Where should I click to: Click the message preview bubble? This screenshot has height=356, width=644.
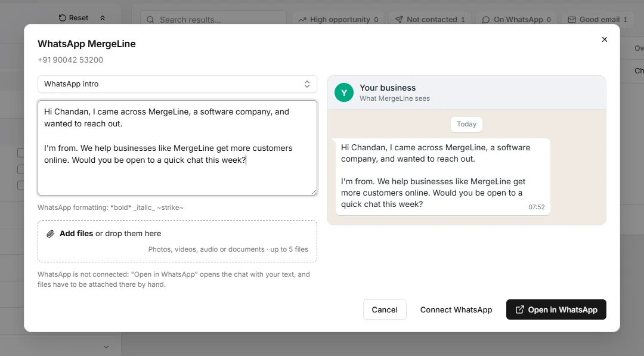pyautogui.click(x=442, y=177)
